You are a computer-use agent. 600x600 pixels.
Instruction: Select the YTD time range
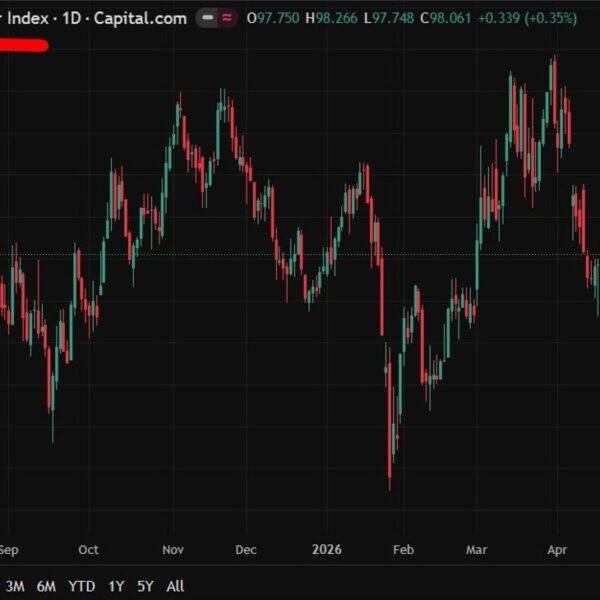coord(82,586)
